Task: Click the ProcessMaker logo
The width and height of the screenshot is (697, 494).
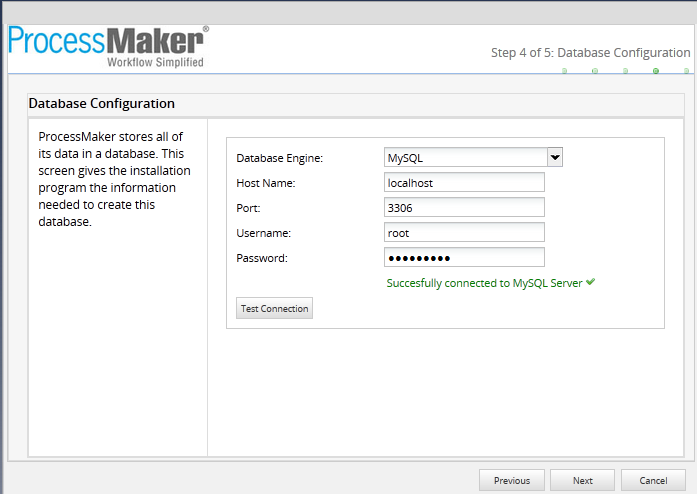Action: coord(108,46)
